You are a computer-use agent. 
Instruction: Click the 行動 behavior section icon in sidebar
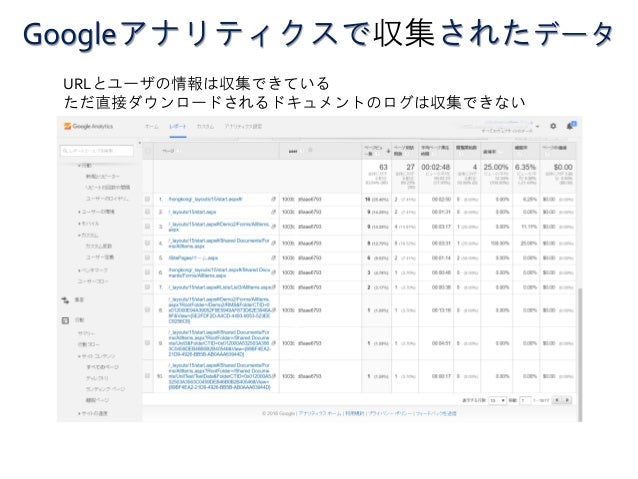click(65, 320)
